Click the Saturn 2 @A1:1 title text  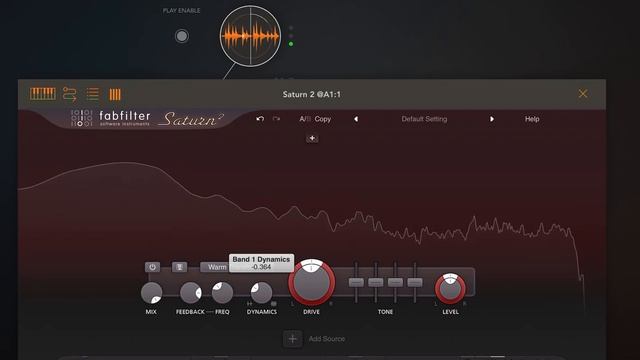click(x=311, y=94)
